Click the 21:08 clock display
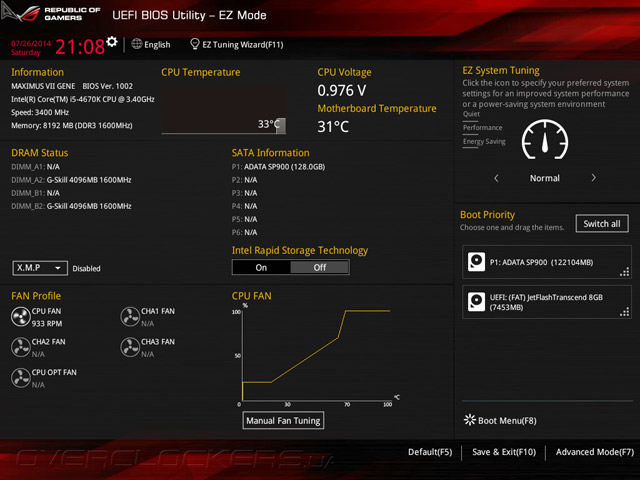The image size is (640, 480). click(x=80, y=47)
